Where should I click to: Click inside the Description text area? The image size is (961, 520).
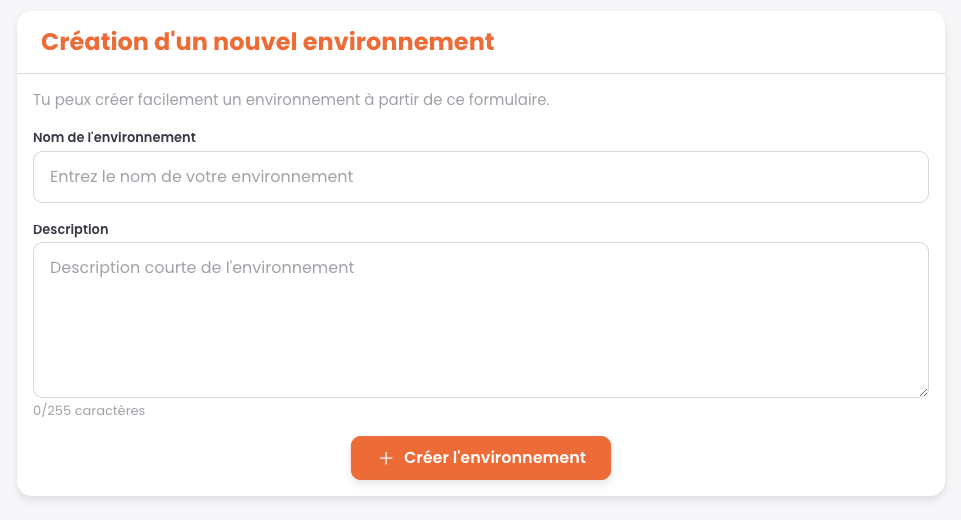pos(480,320)
